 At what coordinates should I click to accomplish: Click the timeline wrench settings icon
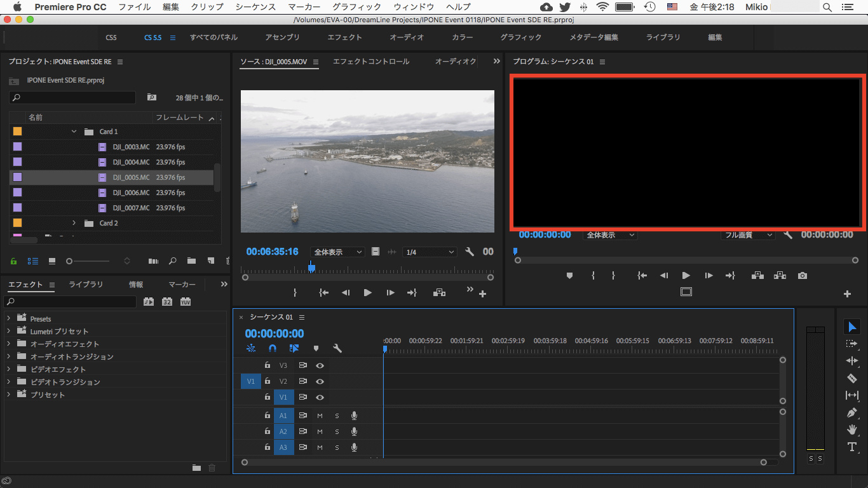[x=337, y=348]
